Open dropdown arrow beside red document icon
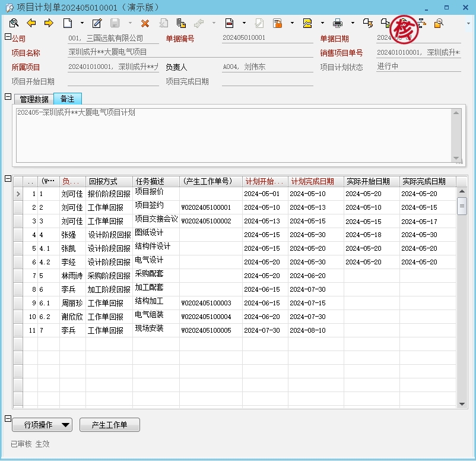Screen dimensions: 476x461 (x=244, y=23)
